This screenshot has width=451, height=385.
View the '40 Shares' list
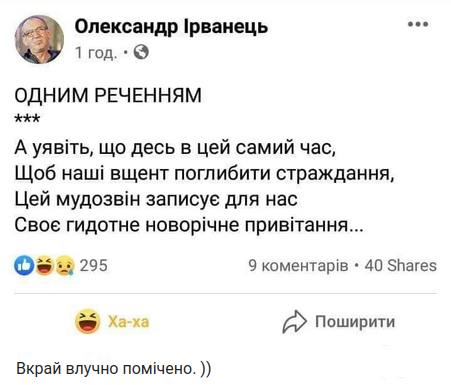(x=400, y=266)
